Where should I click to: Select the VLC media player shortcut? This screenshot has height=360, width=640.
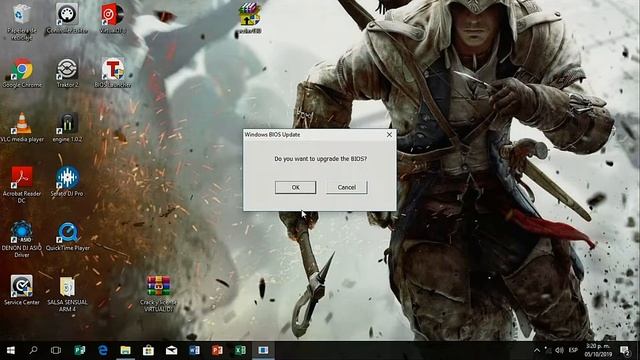[22, 127]
